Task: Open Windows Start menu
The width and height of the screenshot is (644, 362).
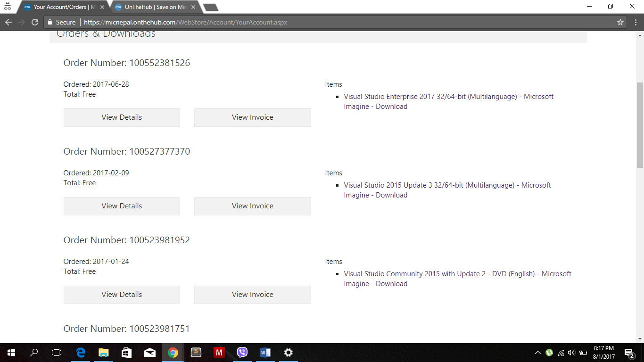Action: (11, 353)
